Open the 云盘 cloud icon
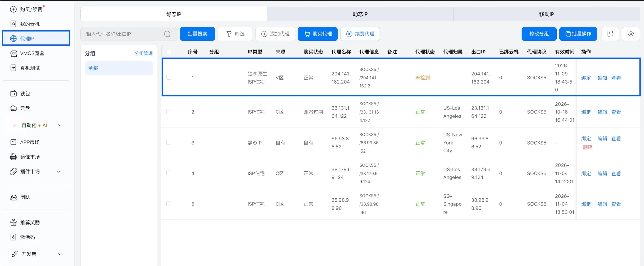 tap(13, 108)
